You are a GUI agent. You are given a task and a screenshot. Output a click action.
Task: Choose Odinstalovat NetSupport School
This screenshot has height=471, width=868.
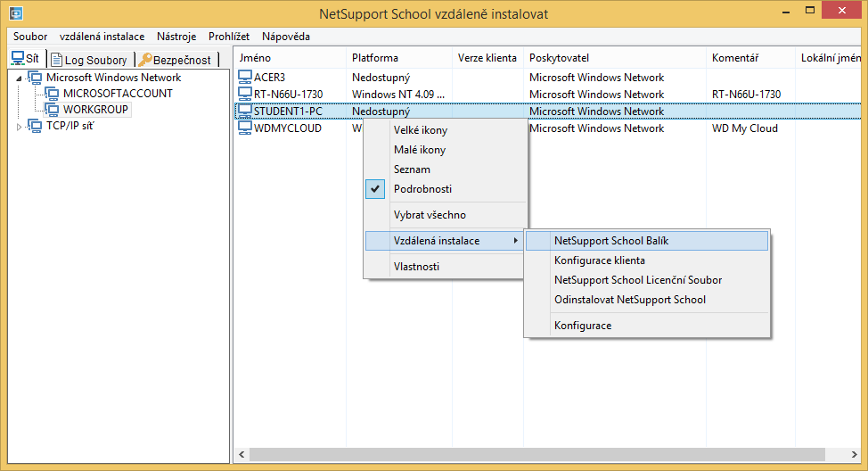647,299
